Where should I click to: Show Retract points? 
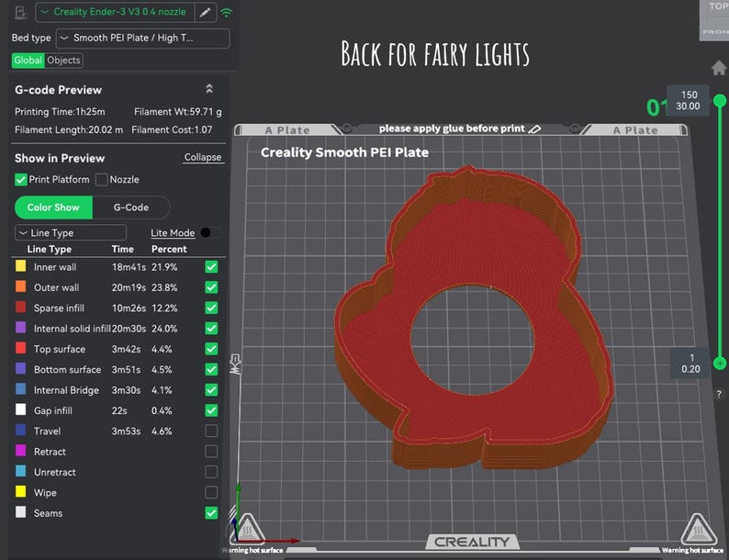211,452
